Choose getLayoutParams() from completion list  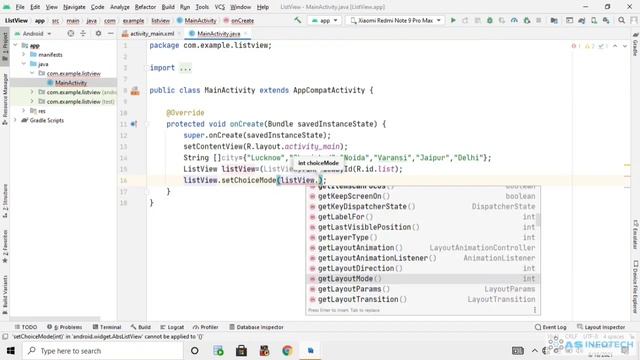[423, 289]
